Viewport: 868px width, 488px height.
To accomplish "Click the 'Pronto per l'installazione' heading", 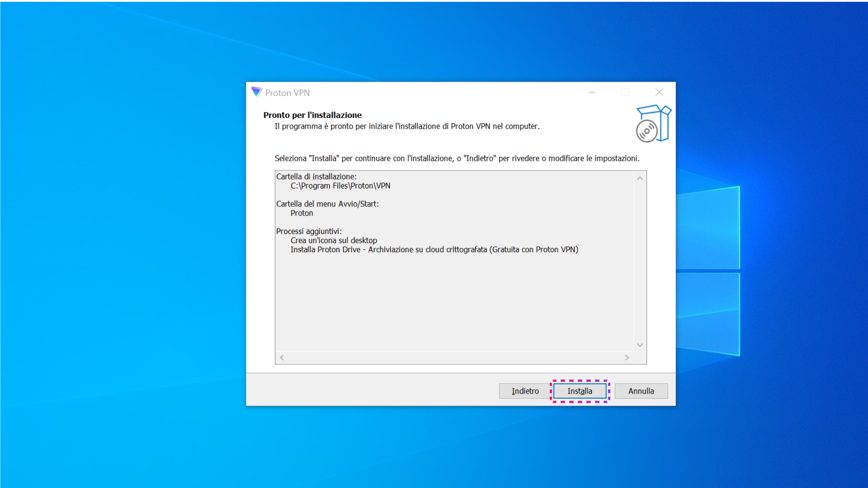I will click(x=312, y=115).
